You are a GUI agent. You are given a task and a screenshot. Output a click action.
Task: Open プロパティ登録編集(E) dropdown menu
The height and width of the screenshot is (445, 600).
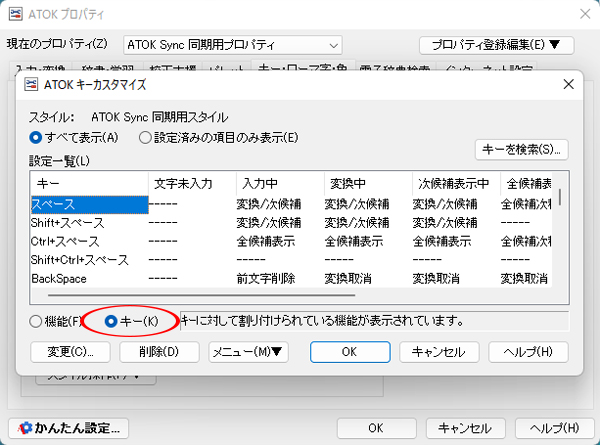(496, 45)
